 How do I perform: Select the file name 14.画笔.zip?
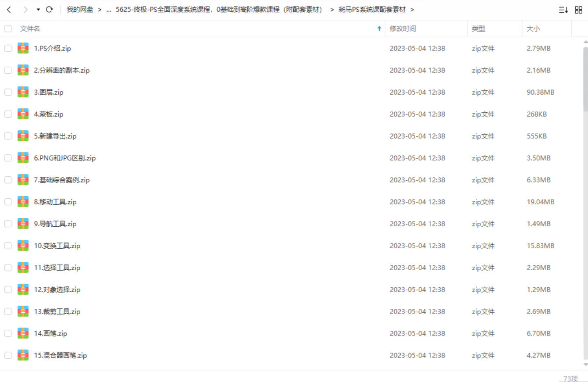[x=50, y=333]
